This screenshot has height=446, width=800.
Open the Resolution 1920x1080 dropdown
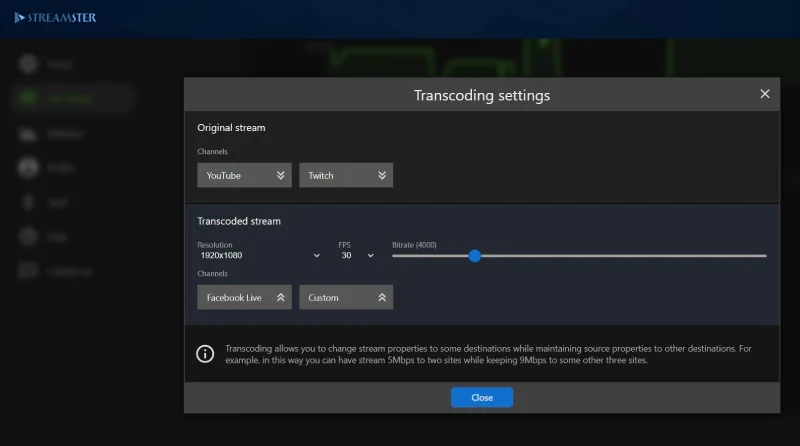click(259, 256)
